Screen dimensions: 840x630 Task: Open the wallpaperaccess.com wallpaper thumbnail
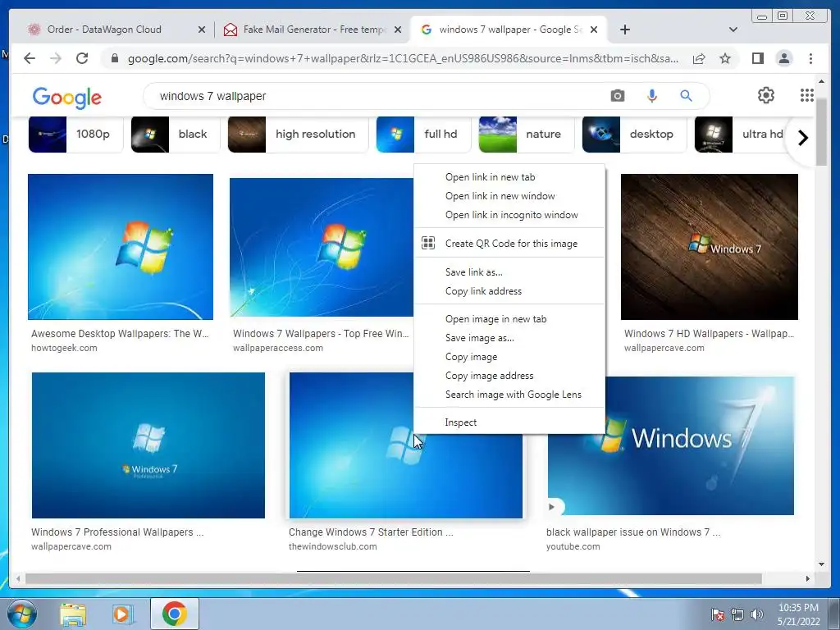(322, 248)
